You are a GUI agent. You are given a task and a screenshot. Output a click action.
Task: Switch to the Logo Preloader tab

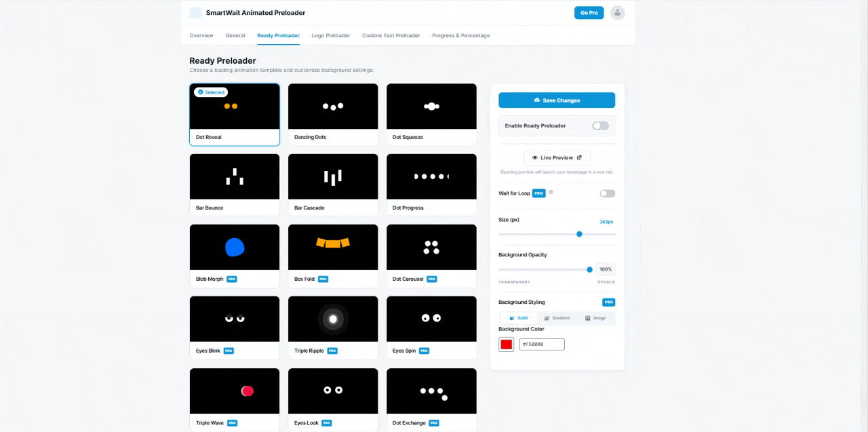331,35
